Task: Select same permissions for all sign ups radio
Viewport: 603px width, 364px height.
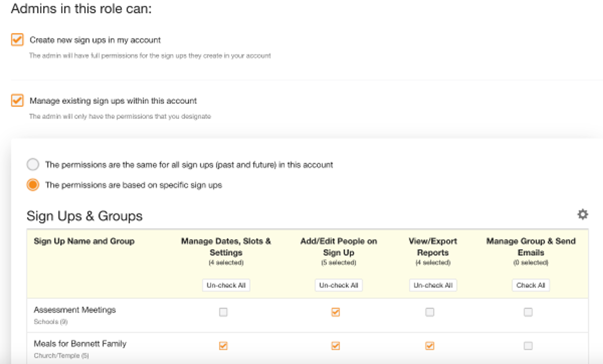Action: click(33, 164)
